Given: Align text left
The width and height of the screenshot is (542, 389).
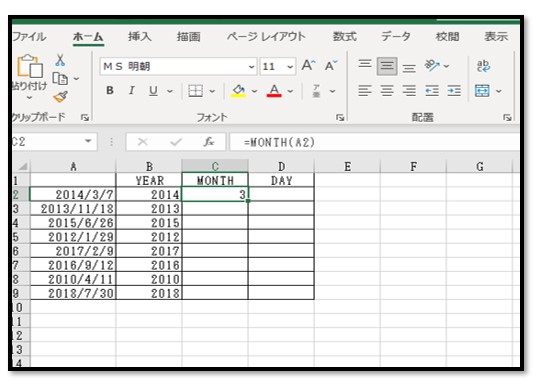Looking at the screenshot, I should (x=365, y=91).
